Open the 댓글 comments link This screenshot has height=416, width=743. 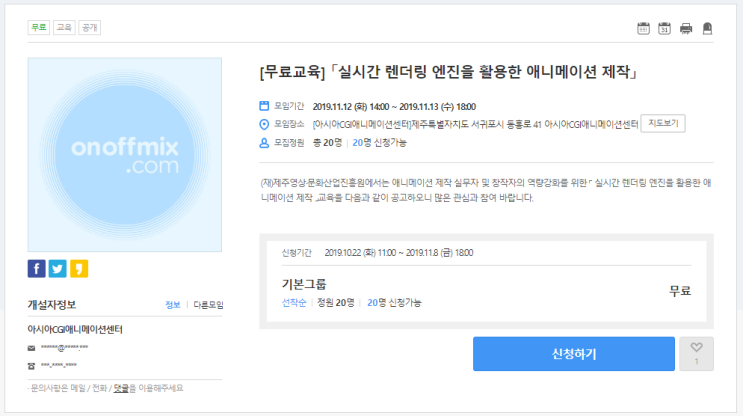121,388
